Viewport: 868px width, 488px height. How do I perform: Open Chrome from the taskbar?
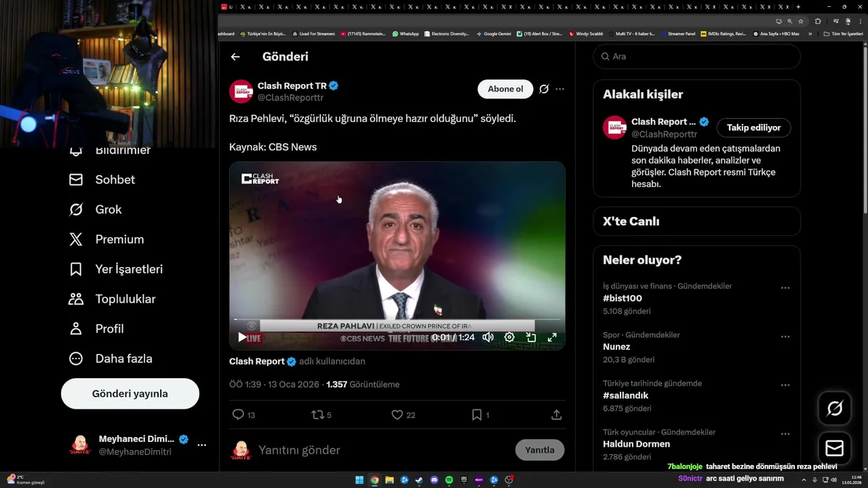click(x=374, y=480)
